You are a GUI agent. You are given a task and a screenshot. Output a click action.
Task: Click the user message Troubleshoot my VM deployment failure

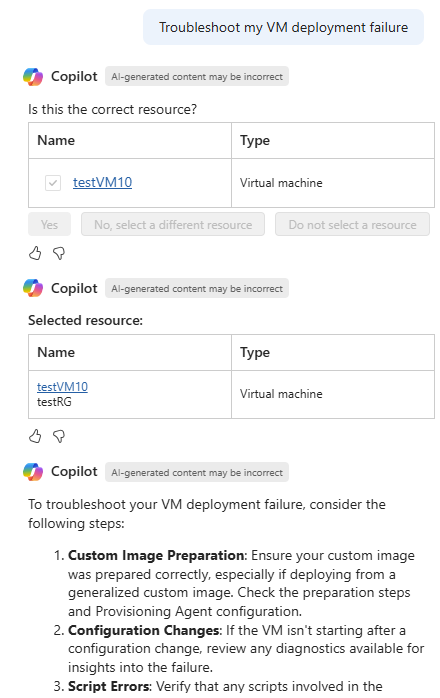[283, 27]
